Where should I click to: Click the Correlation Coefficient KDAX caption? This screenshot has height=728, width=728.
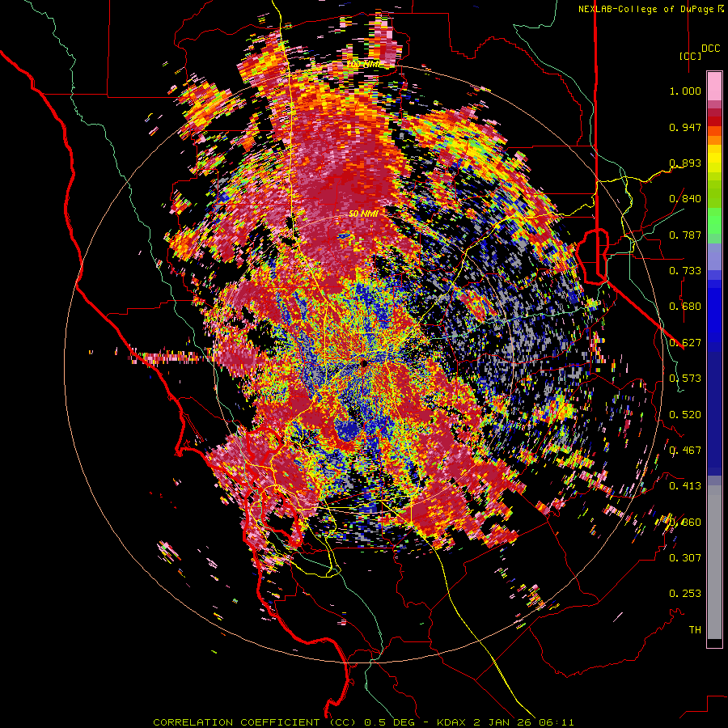[363, 722]
